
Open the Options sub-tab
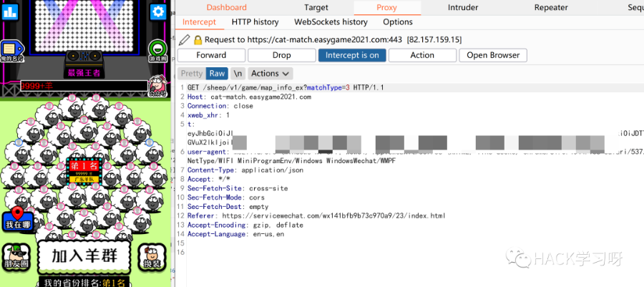(x=398, y=22)
